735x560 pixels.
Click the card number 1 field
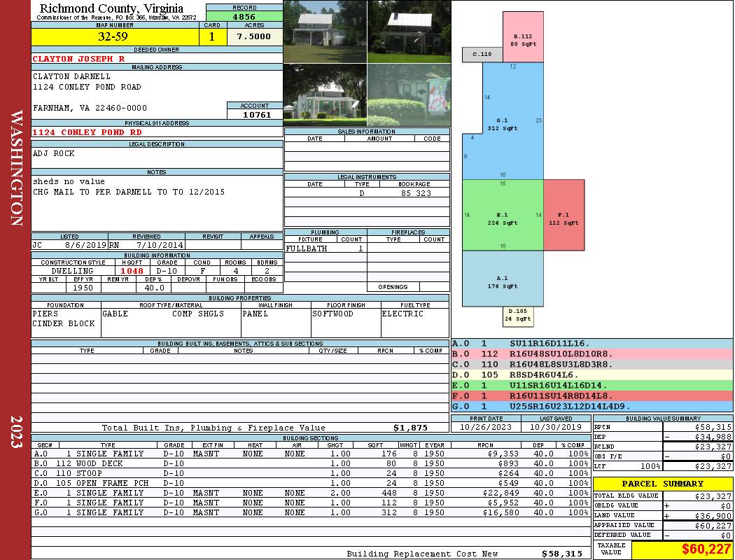[212, 36]
